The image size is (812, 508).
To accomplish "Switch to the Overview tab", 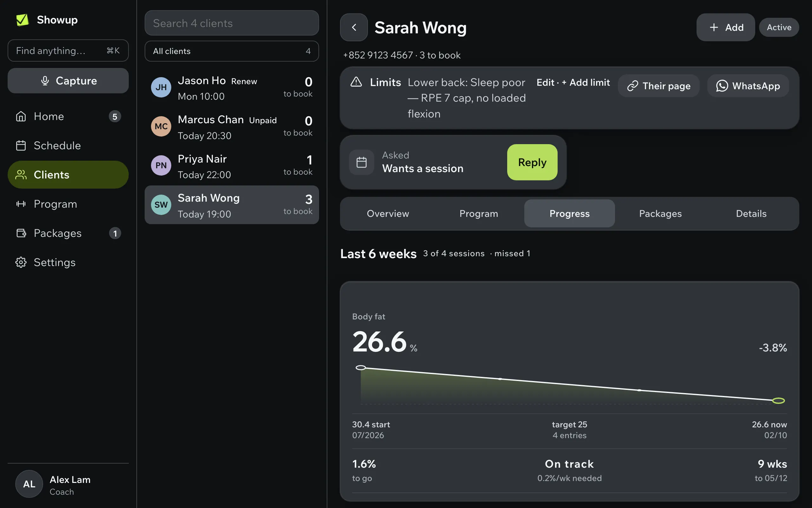I will [x=388, y=213].
